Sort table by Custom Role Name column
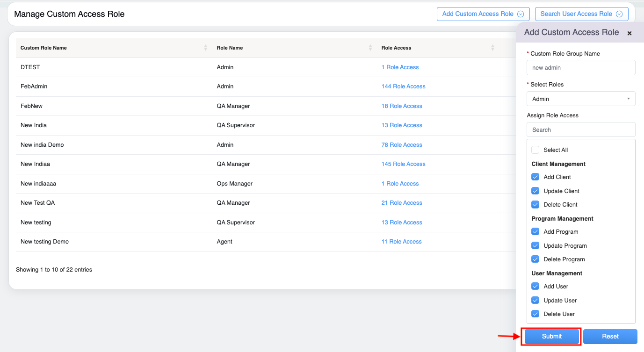 tap(205, 48)
